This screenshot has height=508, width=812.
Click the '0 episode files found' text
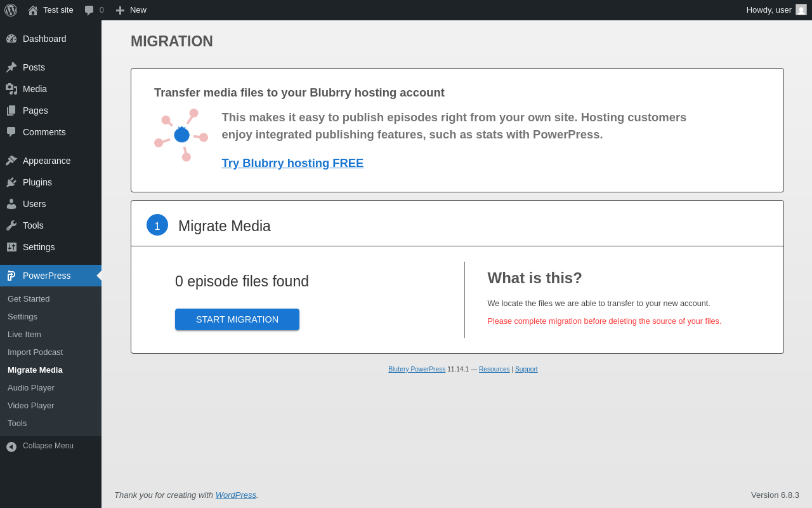click(242, 281)
